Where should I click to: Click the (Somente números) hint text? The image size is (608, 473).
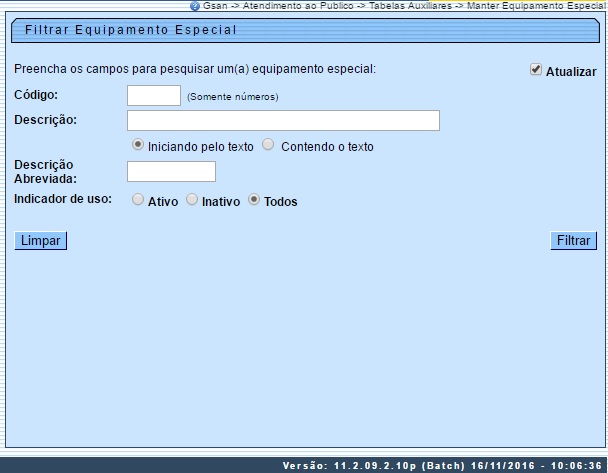[x=233, y=97]
